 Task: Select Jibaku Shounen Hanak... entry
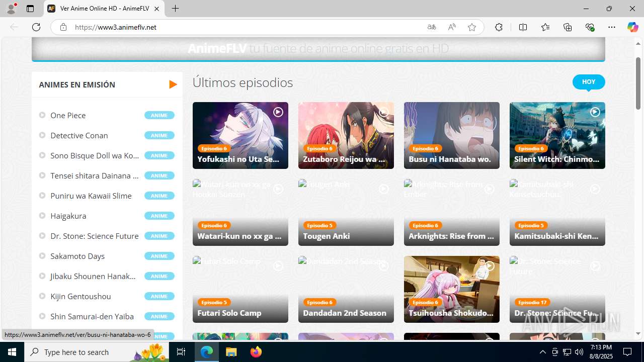click(x=93, y=276)
